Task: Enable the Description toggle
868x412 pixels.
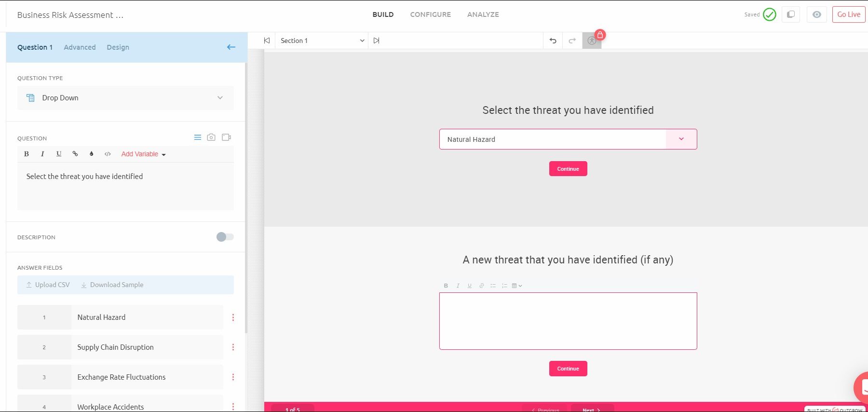Action: pos(225,237)
